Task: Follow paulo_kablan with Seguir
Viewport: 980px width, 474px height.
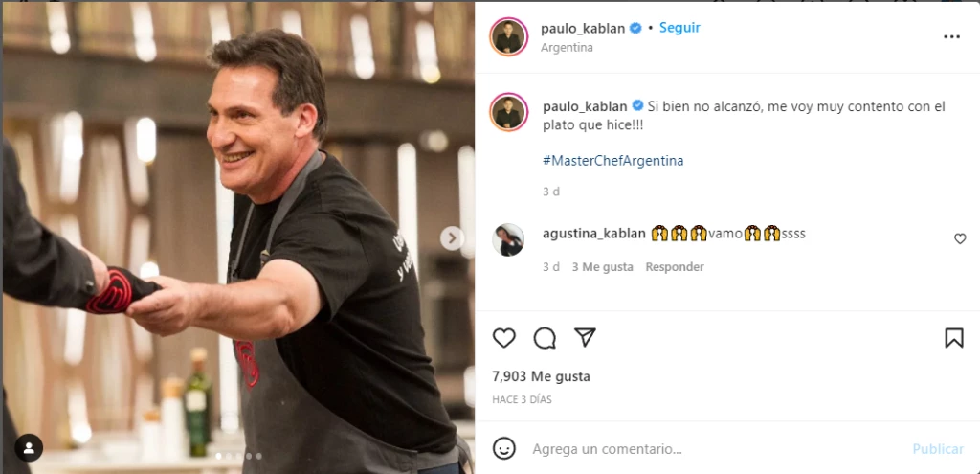Action: click(x=680, y=28)
